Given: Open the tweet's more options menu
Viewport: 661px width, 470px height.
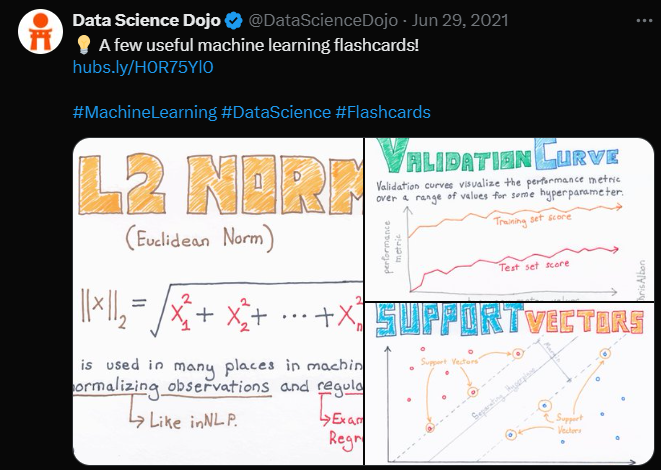Looking at the screenshot, I should [644, 21].
